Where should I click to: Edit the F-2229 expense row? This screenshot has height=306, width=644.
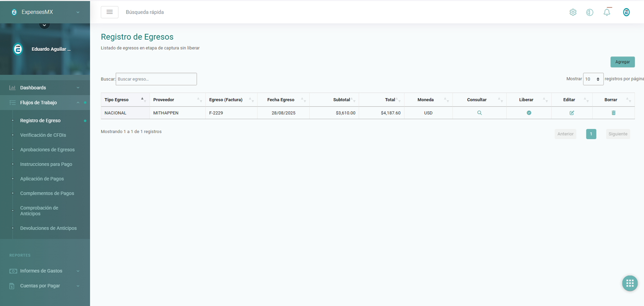click(x=572, y=113)
